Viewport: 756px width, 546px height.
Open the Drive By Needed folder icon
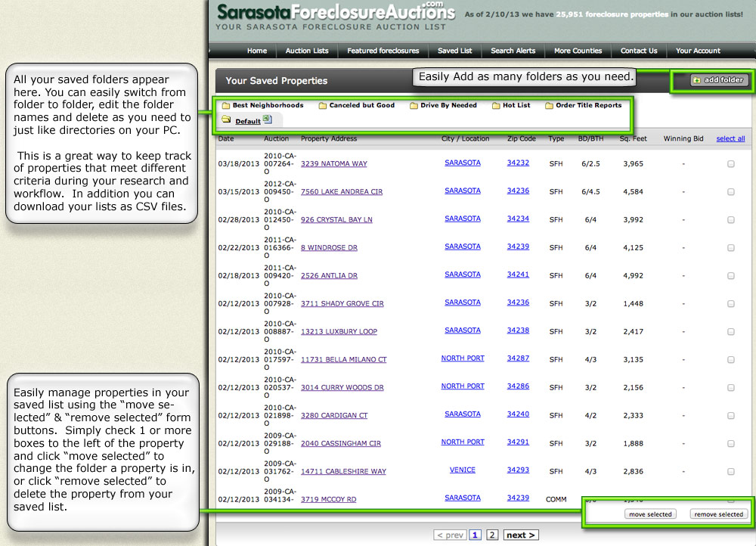coord(414,106)
